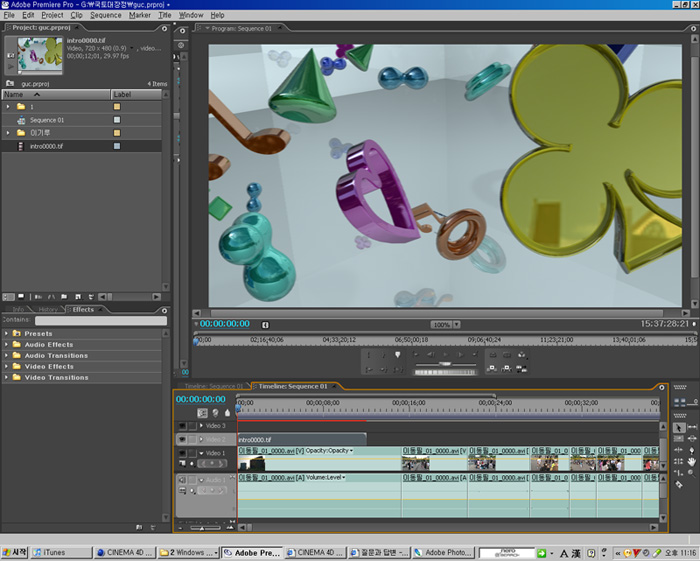Click the timeline zoom slider at the bottom left

tap(204, 528)
